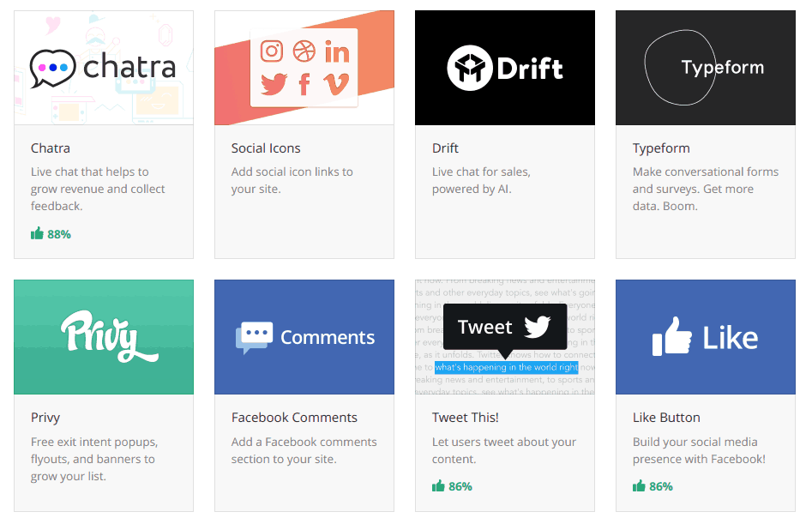This screenshot has width=812, height=524.
Task: Click the Instagram icon in Social Icons banner
Action: coord(271,51)
